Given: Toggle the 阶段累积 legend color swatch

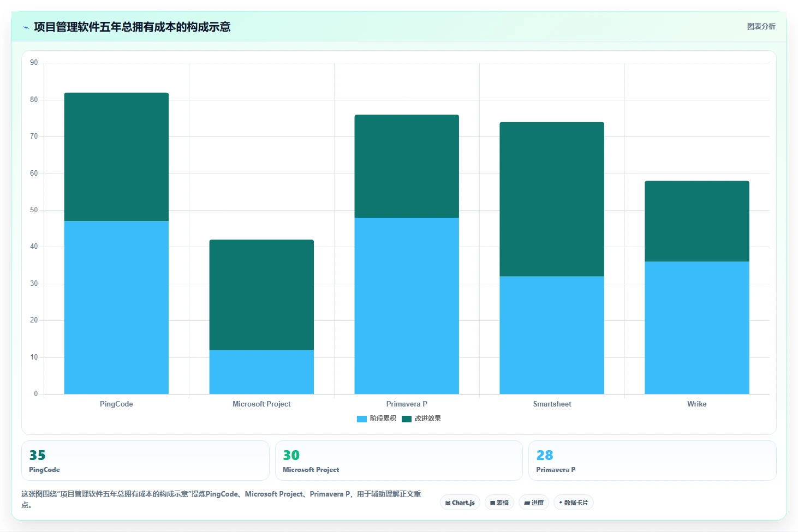Looking at the screenshot, I should click(x=362, y=419).
